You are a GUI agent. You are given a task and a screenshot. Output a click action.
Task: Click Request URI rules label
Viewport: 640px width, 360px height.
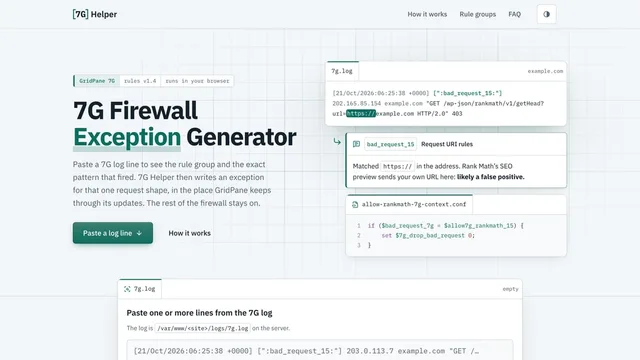tap(447, 144)
